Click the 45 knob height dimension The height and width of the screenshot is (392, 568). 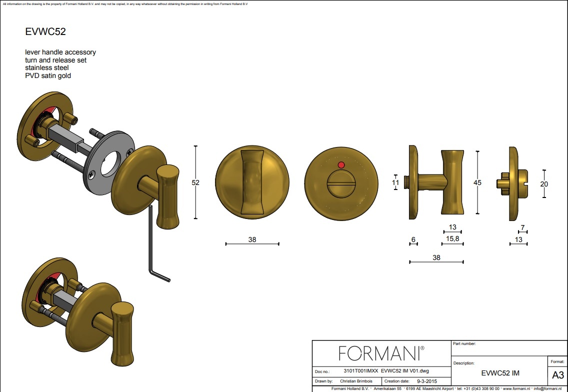[477, 183]
